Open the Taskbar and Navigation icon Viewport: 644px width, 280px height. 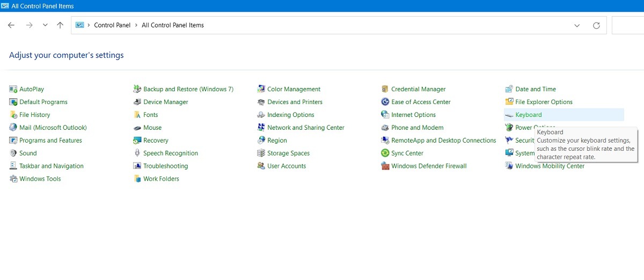(x=13, y=166)
